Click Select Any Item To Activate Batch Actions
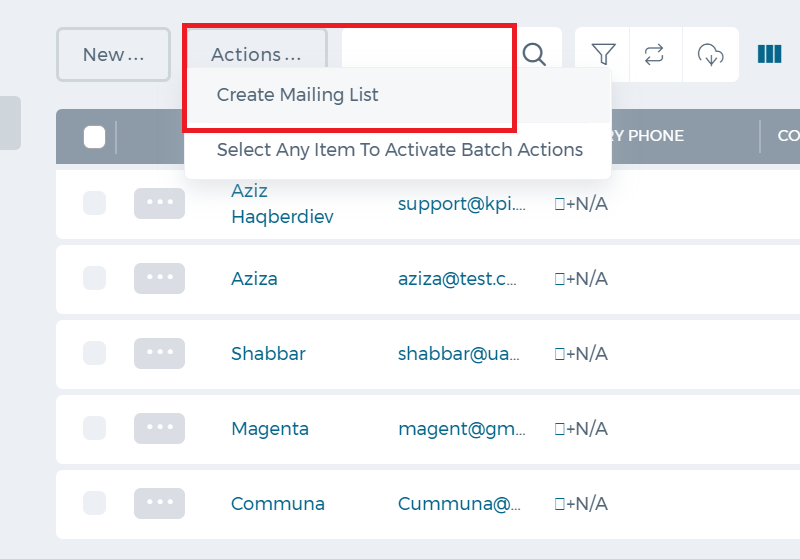Screen dimensions: 800x559 399,150
